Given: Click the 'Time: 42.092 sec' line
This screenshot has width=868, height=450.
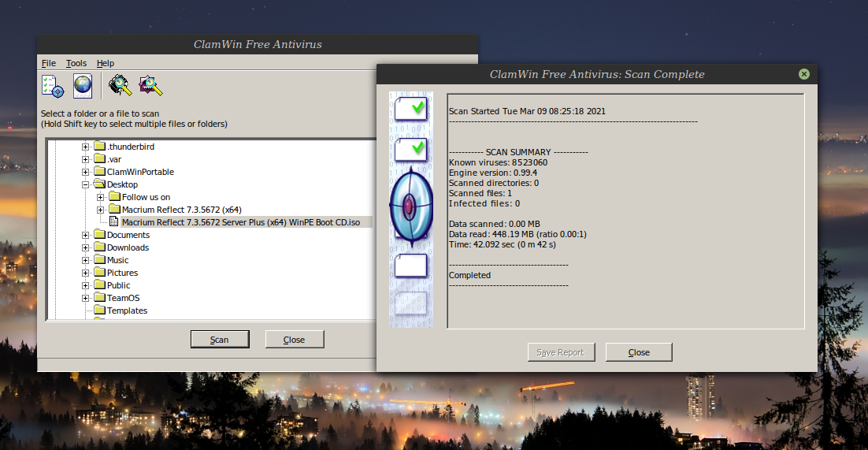Looking at the screenshot, I should 502,244.
